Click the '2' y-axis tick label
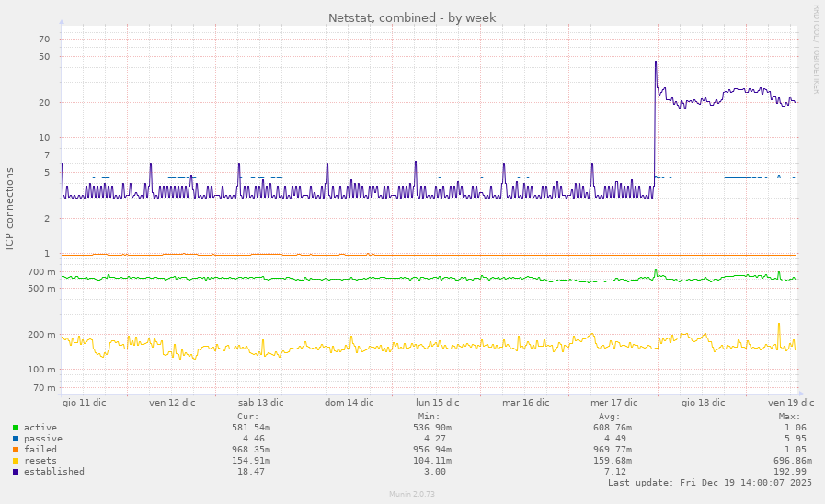 (x=47, y=218)
